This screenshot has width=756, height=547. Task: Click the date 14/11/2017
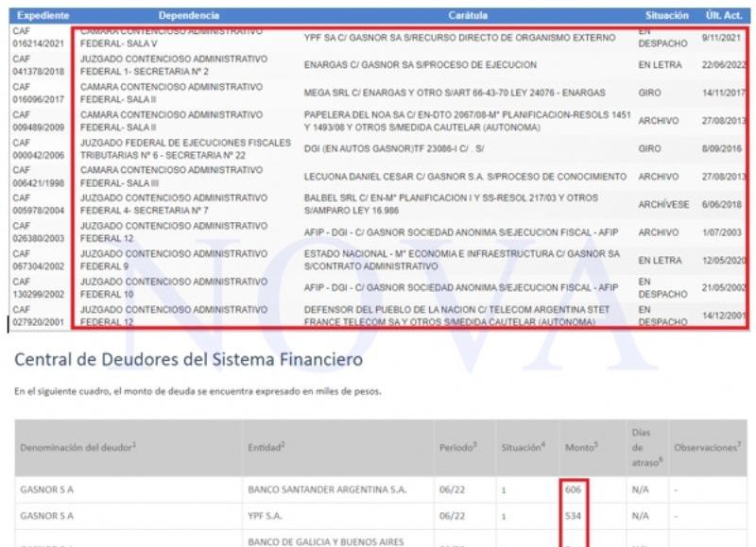click(724, 93)
